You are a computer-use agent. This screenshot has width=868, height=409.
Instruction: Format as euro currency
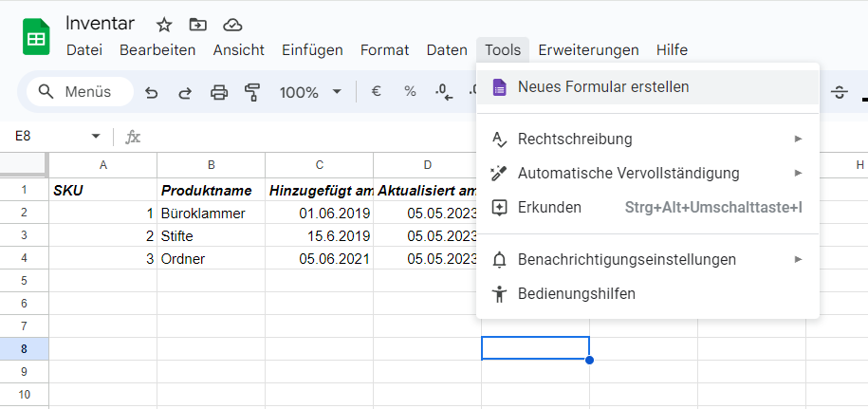click(x=376, y=92)
